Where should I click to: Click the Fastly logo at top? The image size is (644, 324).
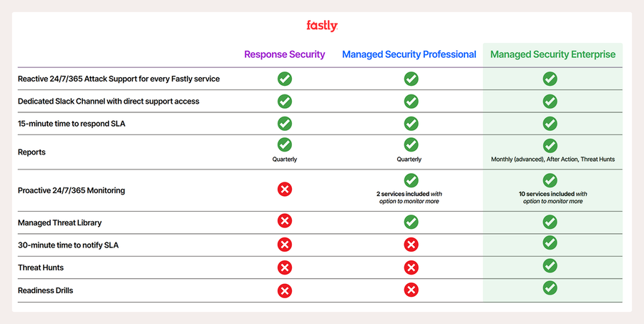click(x=321, y=26)
